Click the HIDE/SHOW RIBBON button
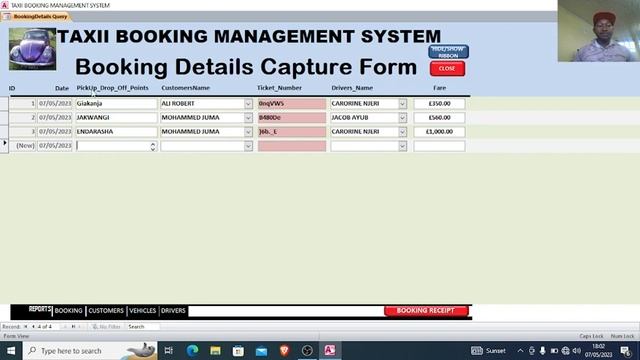Viewport: 640px width, 360px height. coord(448,52)
